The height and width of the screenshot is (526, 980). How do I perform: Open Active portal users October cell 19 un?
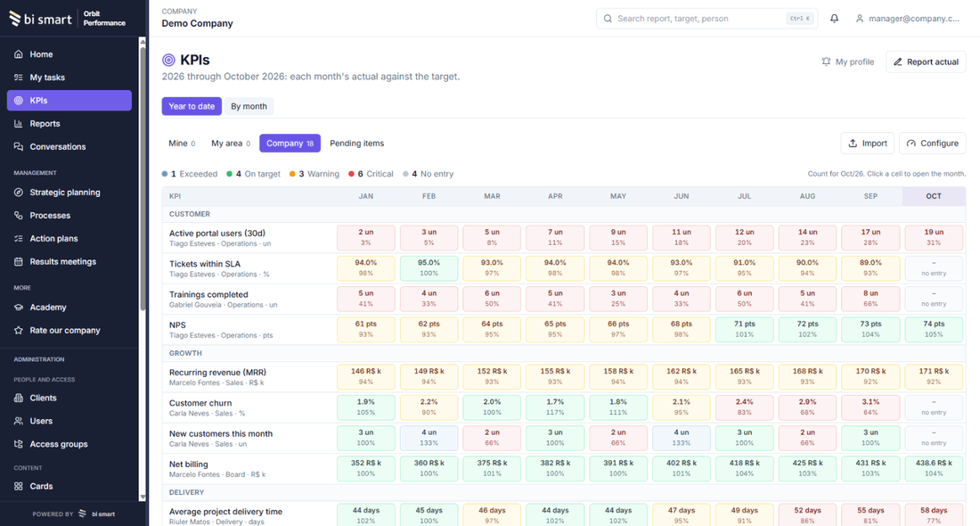coord(934,238)
